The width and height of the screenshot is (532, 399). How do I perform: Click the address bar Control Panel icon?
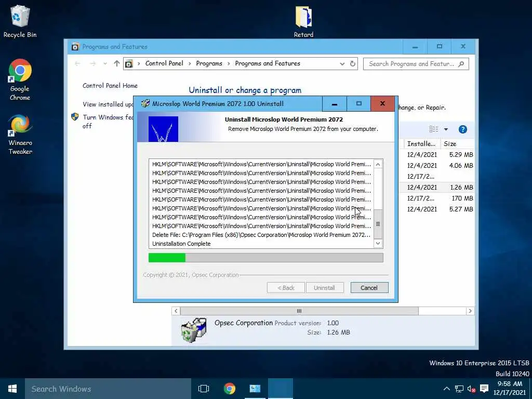[129, 63]
